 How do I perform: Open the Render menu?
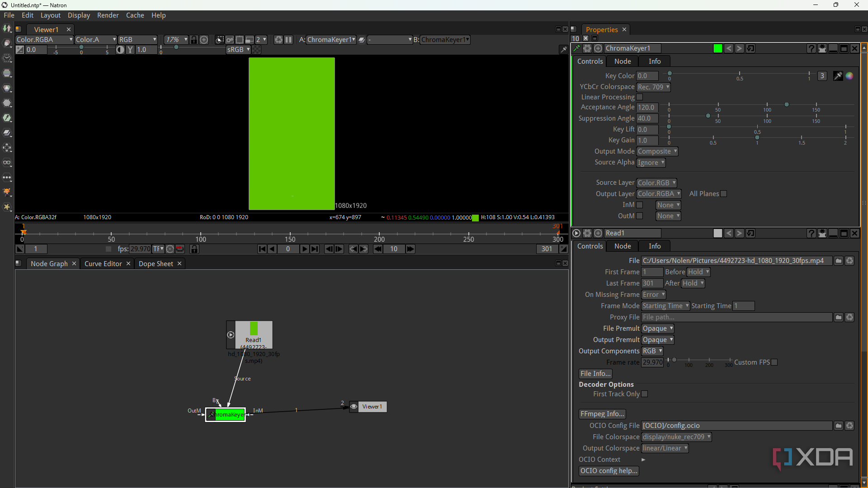108,15
